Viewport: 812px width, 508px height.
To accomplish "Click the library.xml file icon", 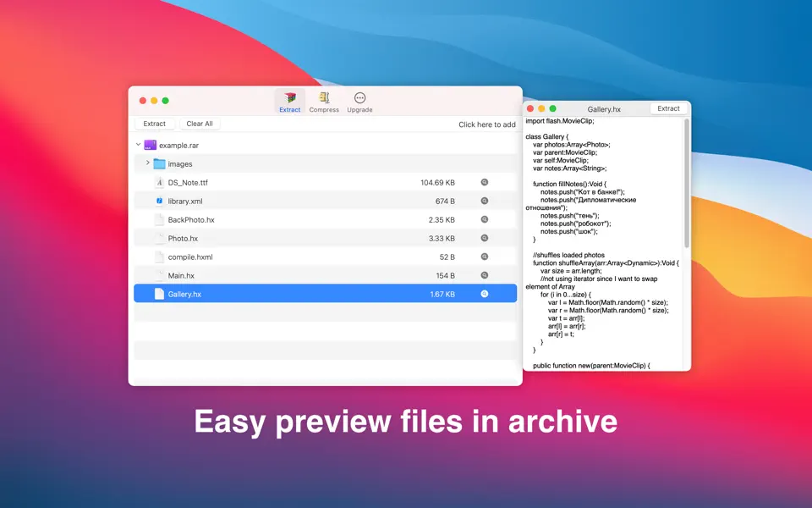I will pyautogui.click(x=160, y=202).
